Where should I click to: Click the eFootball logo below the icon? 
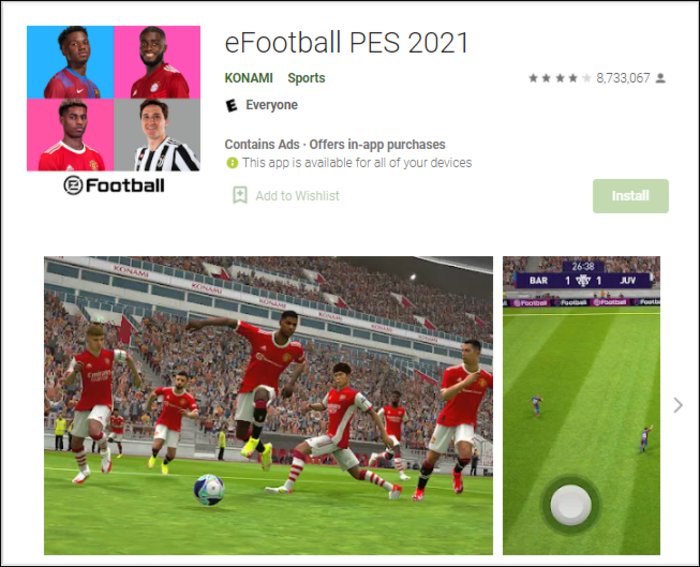[x=114, y=185]
